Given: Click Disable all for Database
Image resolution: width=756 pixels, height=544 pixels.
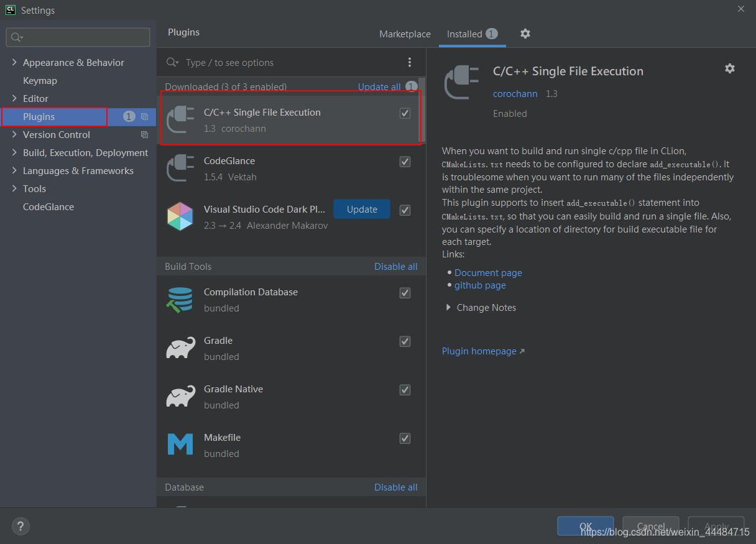Looking at the screenshot, I should point(395,487).
